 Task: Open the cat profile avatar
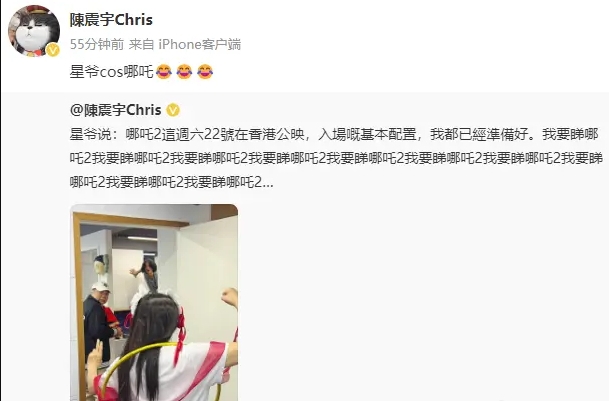tap(34, 31)
